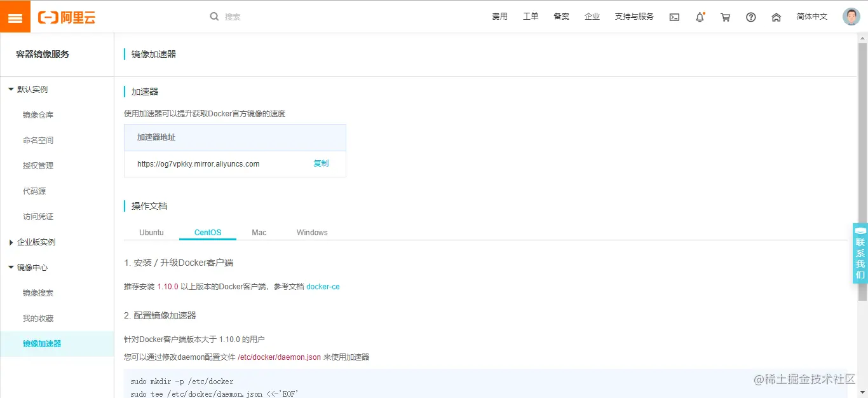Click 复制 to copy accelerator address
868x398 pixels.
click(x=321, y=163)
